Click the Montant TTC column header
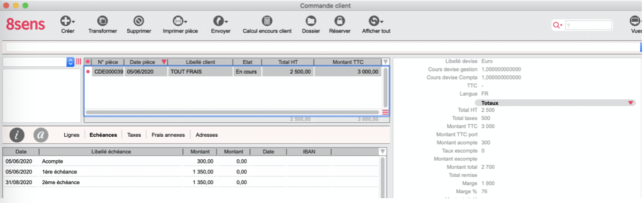The image size is (644, 203). [x=348, y=62]
